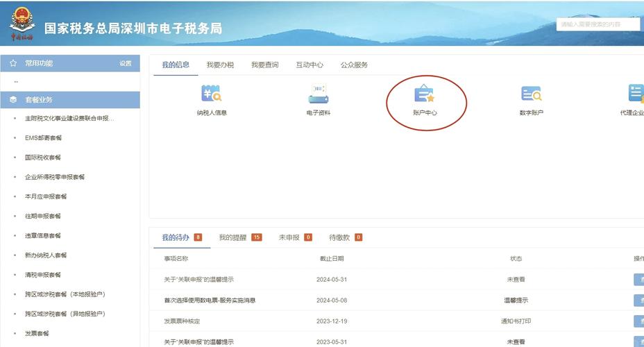The width and height of the screenshot is (644, 347).
Task: Open the 本月应申报套餐 item
Action: pos(46,196)
